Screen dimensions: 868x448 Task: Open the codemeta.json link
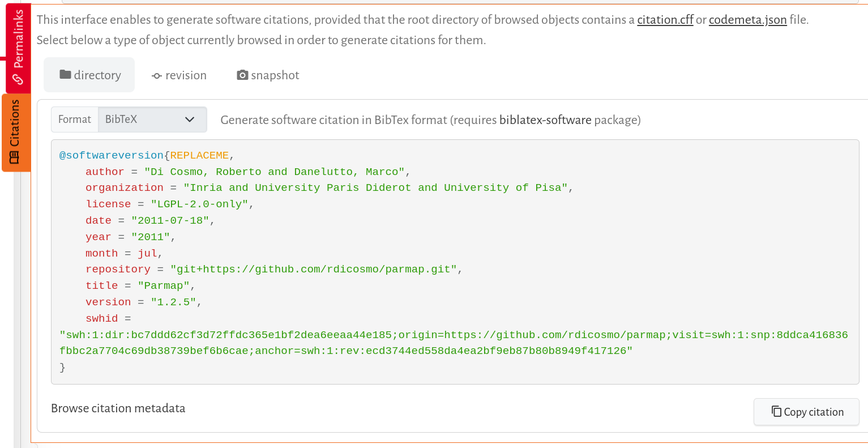[x=747, y=20]
